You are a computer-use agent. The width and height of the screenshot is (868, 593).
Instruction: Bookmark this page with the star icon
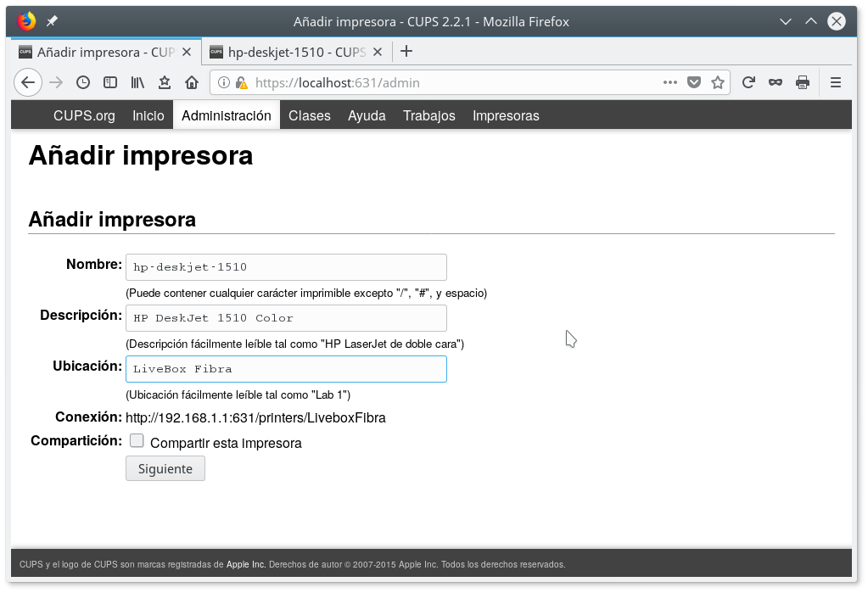pyautogui.click(x=718, y=82)
